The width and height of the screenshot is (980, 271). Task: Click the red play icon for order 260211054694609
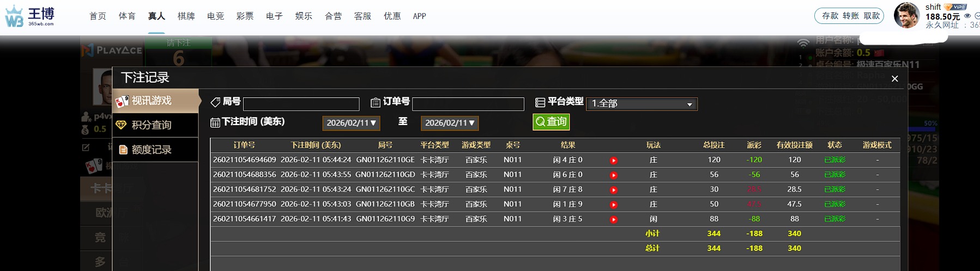[x=613, y=161]
